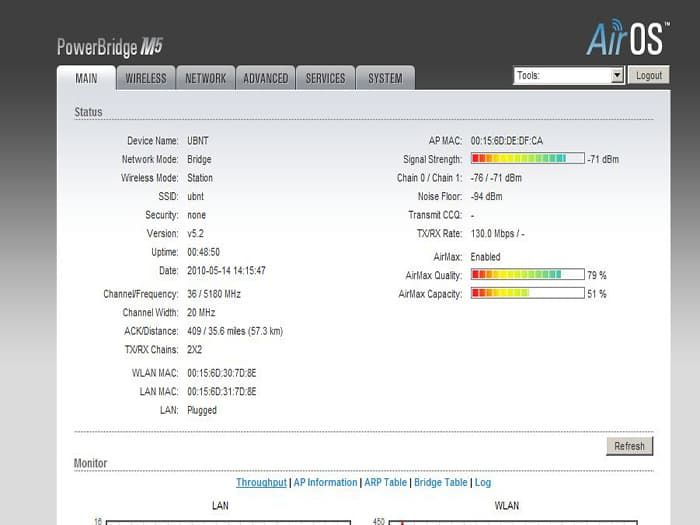Select the uptime value 00:48:50
The height and width of the screenshot is (525, 700).
tap(204, 252)
